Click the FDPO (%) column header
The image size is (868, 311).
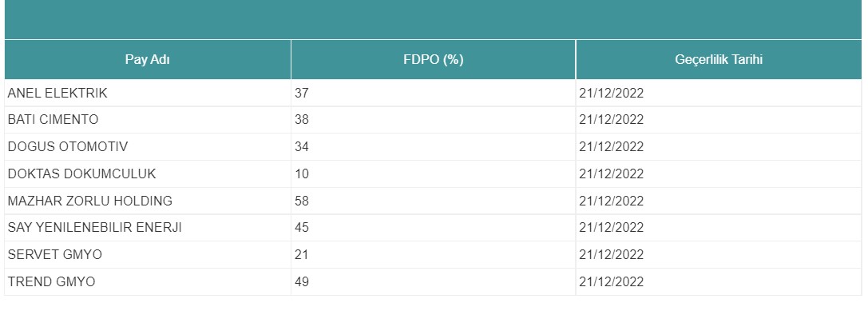click(x=433, y=59)
